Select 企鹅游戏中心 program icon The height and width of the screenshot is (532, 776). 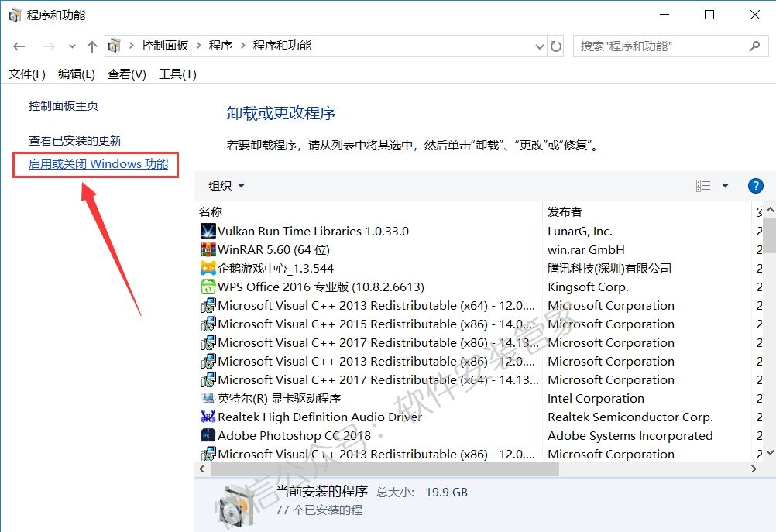(x=208, y=268)
